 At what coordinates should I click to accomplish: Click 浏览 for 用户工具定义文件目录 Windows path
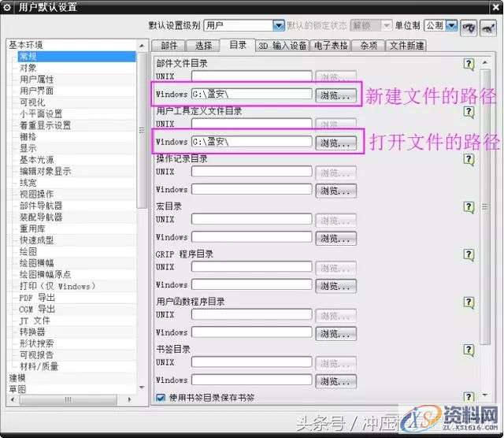click(x=336, y=143)
